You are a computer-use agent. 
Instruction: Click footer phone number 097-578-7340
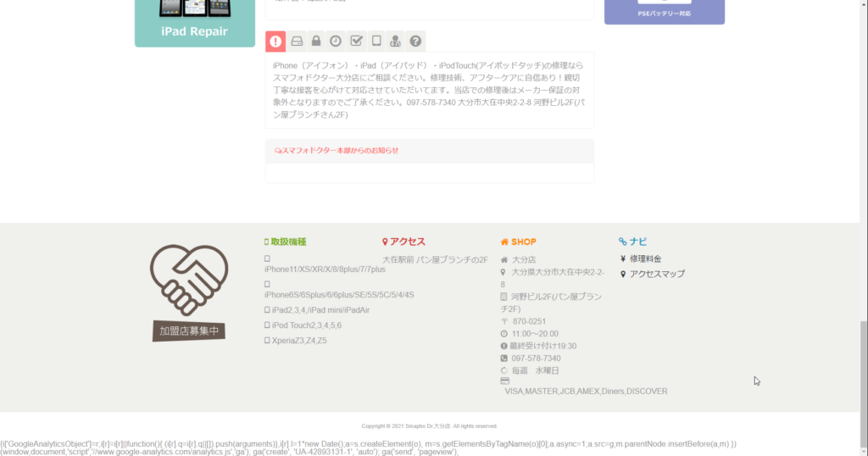pyautogui.click(x=536, y=359)
